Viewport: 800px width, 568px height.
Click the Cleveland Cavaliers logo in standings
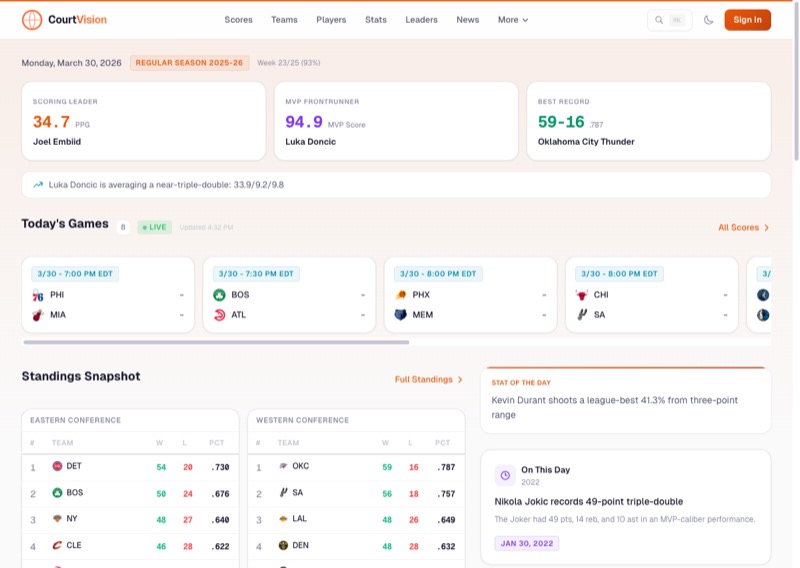pyautogui.click(x=57, y=545)
